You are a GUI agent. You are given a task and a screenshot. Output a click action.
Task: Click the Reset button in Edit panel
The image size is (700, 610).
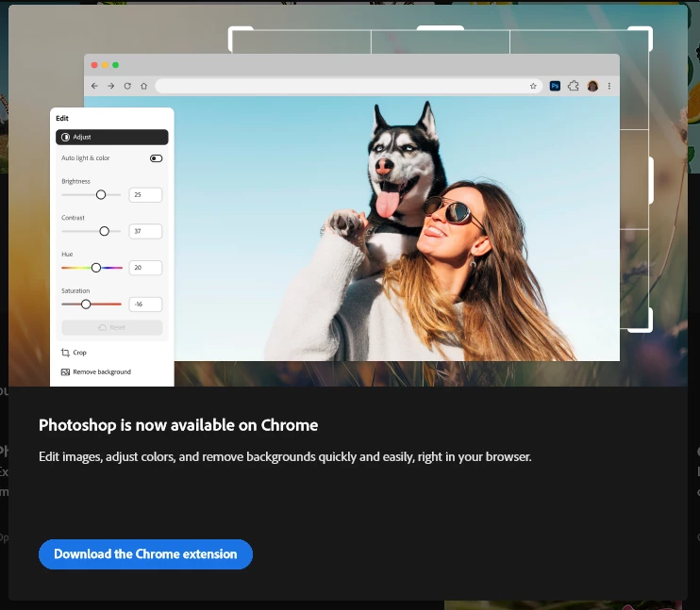pyautogui.click(x=112, y=327)
